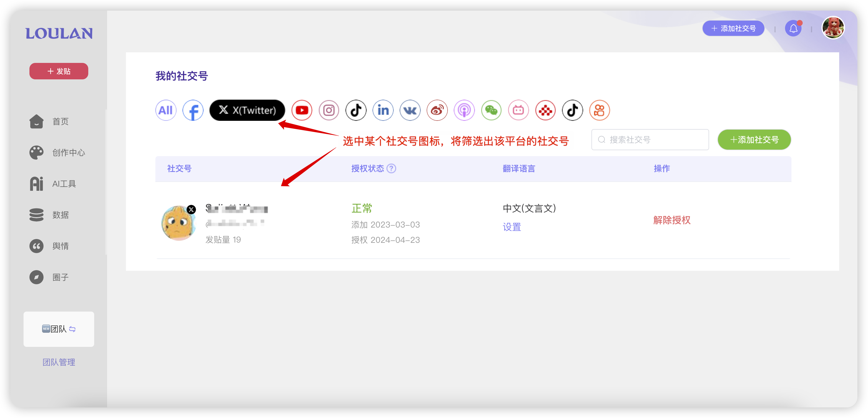Click 发贴量 19 text
Viewport: 868px width, 418px height.
tap(223, 240)
